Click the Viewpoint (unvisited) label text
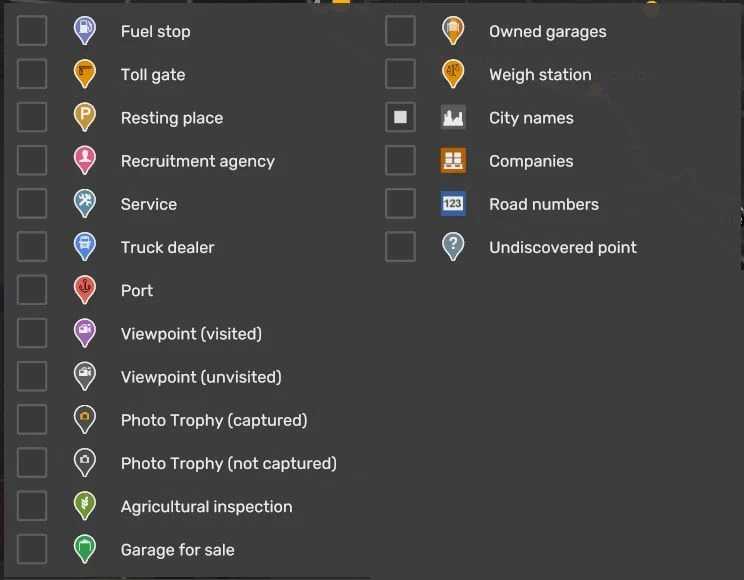Viewport: 744px width, 580px height. [201, 377]
